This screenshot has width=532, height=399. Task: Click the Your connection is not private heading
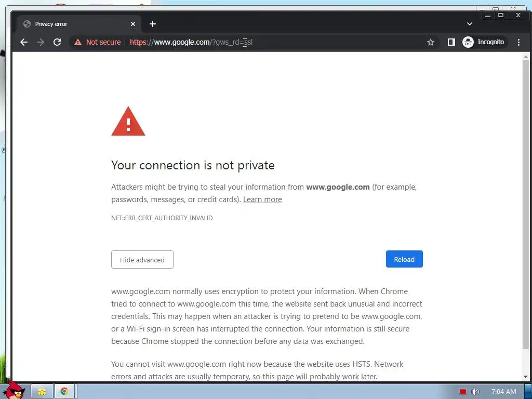pyautogui.click(x=193, y=165)
